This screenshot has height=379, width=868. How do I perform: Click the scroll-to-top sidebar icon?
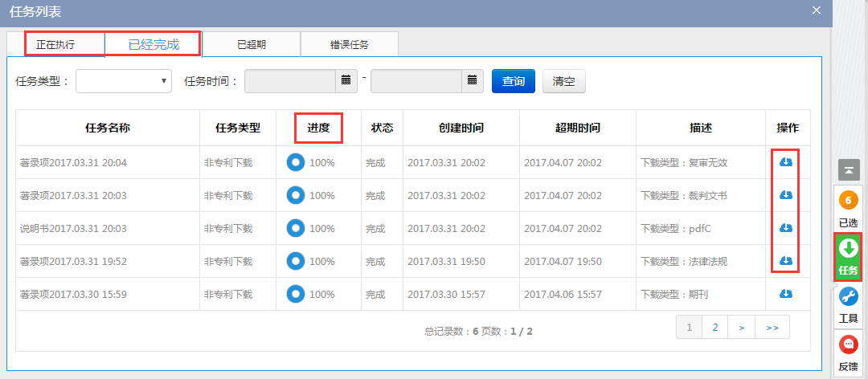click(x=849, y=169)
